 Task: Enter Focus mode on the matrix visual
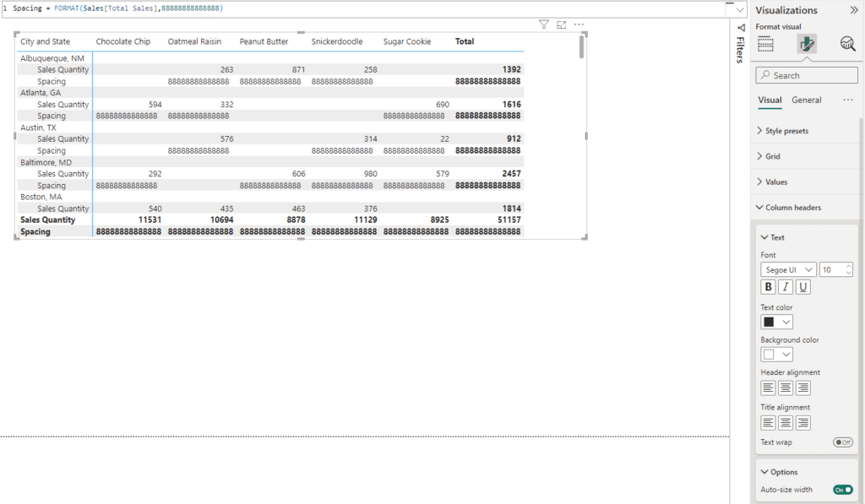click(x=562, y=24)
